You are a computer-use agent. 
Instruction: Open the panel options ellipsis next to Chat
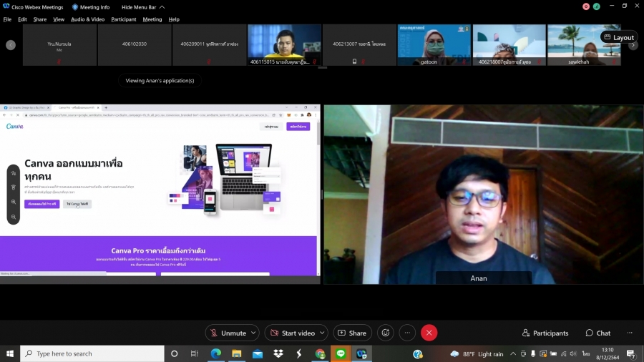pyautogui.click(x=630, y=333)
